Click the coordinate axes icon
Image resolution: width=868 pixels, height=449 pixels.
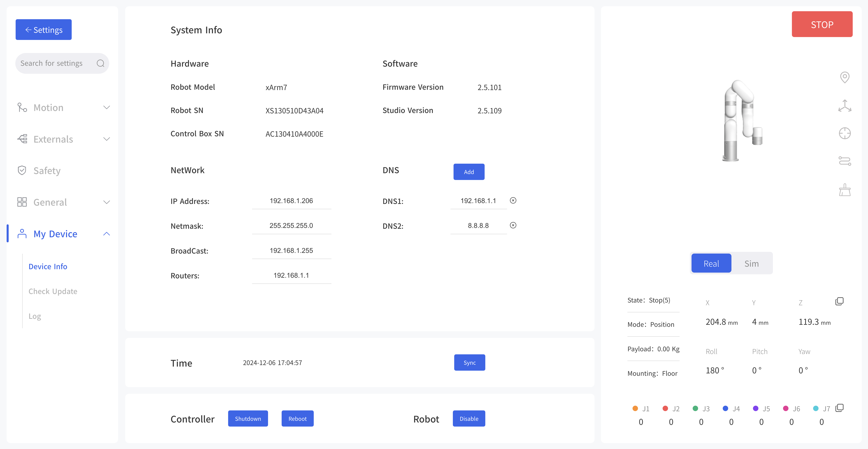845,106
